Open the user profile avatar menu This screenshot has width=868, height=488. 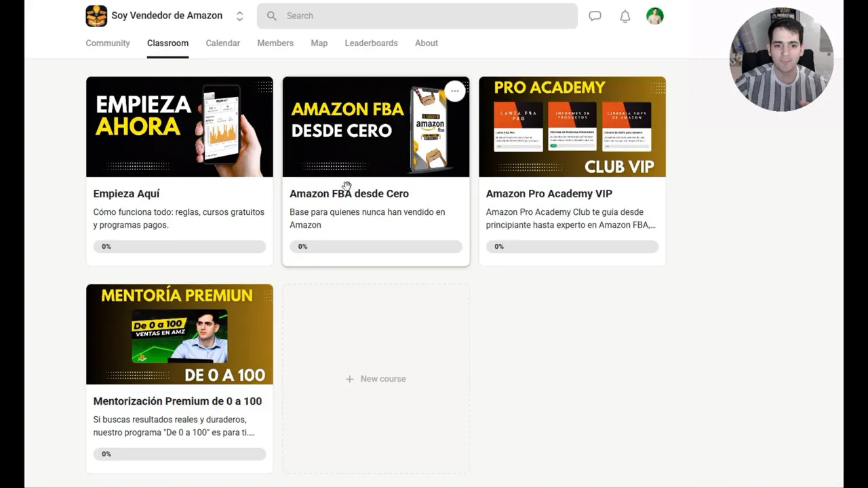point(655,16)
